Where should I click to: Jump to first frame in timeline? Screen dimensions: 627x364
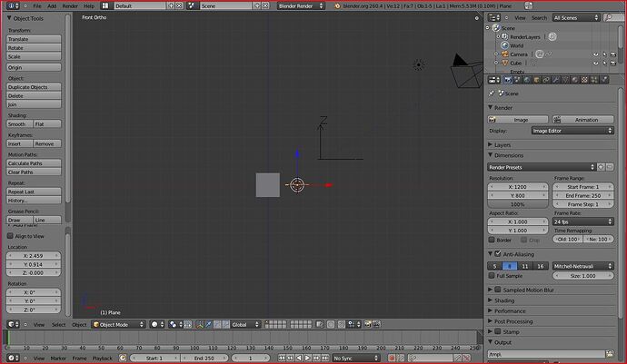(x=282, y=358)
